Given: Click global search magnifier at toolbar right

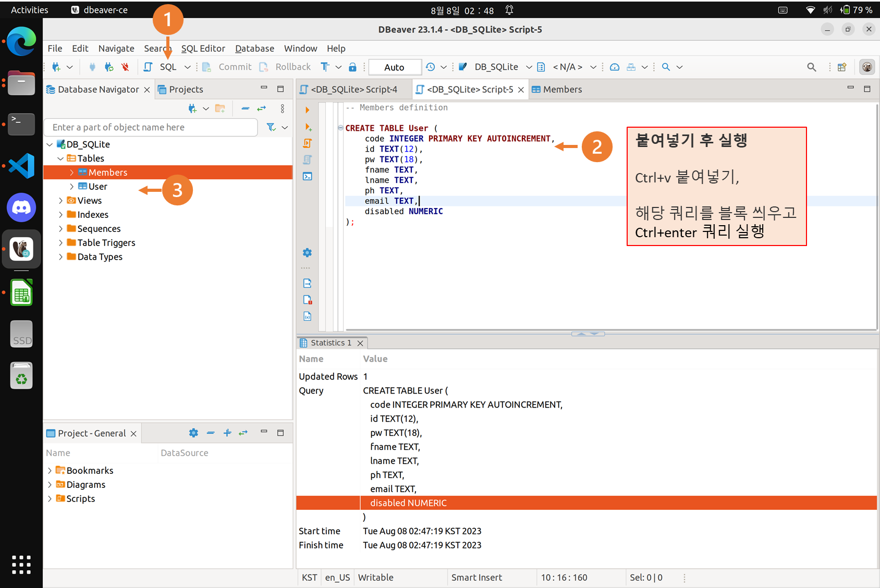Looking at the screenshot, I should [812, 67].
